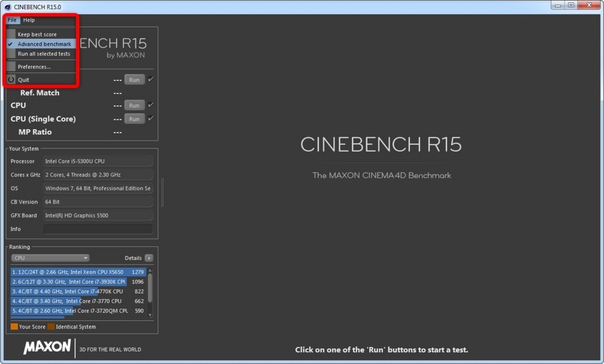Toggle Advanced benchmark menu option
Image resolution: width=604 pixels, height=364 pixels.
41,44
